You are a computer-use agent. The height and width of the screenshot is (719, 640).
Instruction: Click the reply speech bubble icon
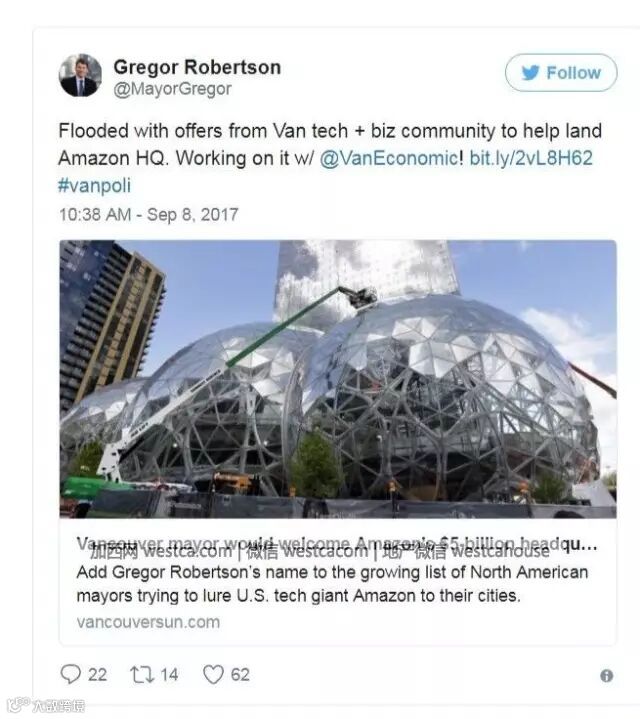click(x=70, y=674)
